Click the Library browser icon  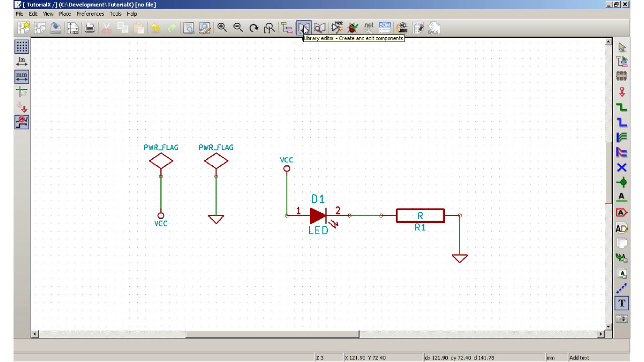320,28
